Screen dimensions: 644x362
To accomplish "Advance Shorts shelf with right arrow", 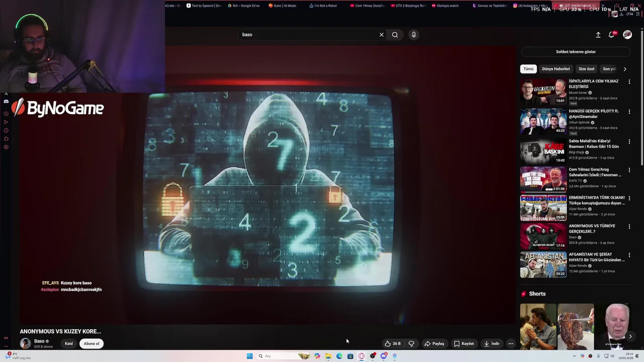I will click(x=630, y=336).
